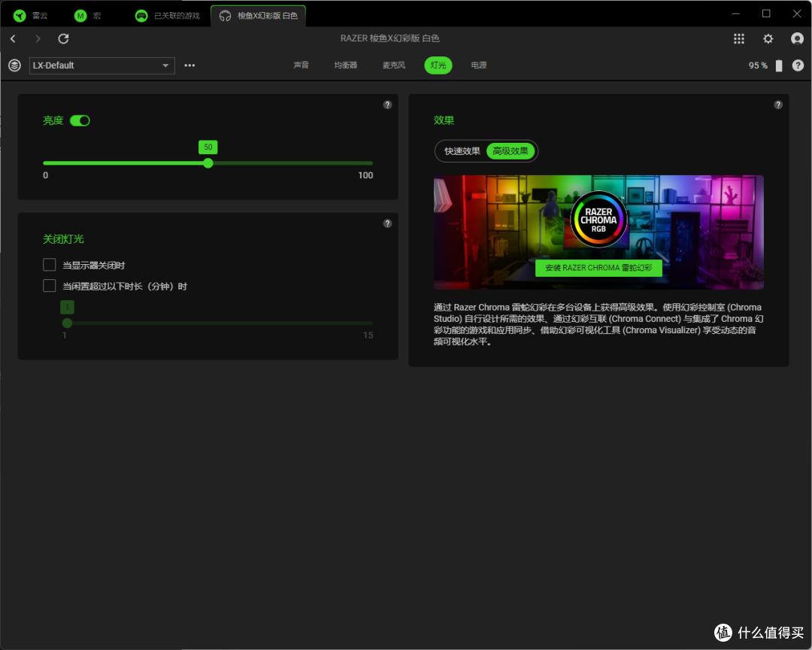Toggle the 亮度 brightness switch
The height and width of the screenshot is (650, 812).
pos(80,121)
